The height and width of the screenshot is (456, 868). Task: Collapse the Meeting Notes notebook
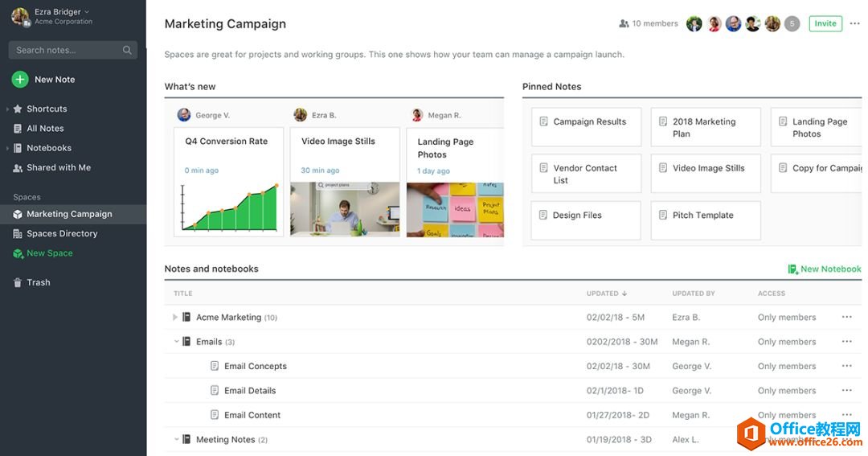click(176, 439)
